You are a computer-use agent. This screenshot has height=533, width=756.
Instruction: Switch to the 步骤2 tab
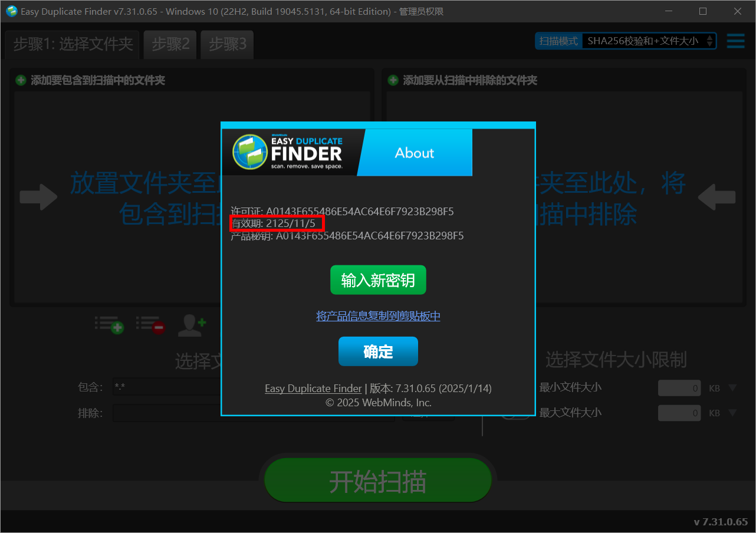click(170, 44)
